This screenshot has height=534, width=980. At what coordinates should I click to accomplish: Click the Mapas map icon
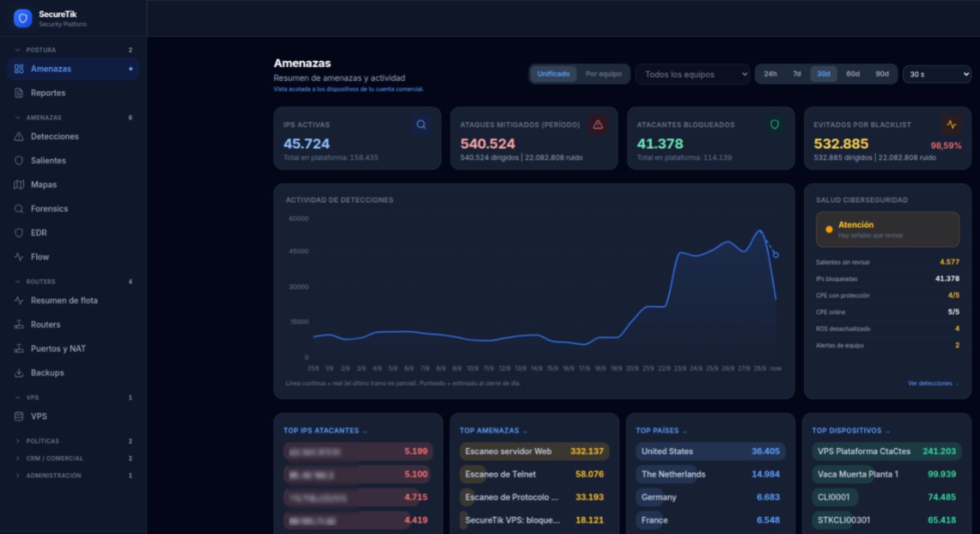pos(19,184)
